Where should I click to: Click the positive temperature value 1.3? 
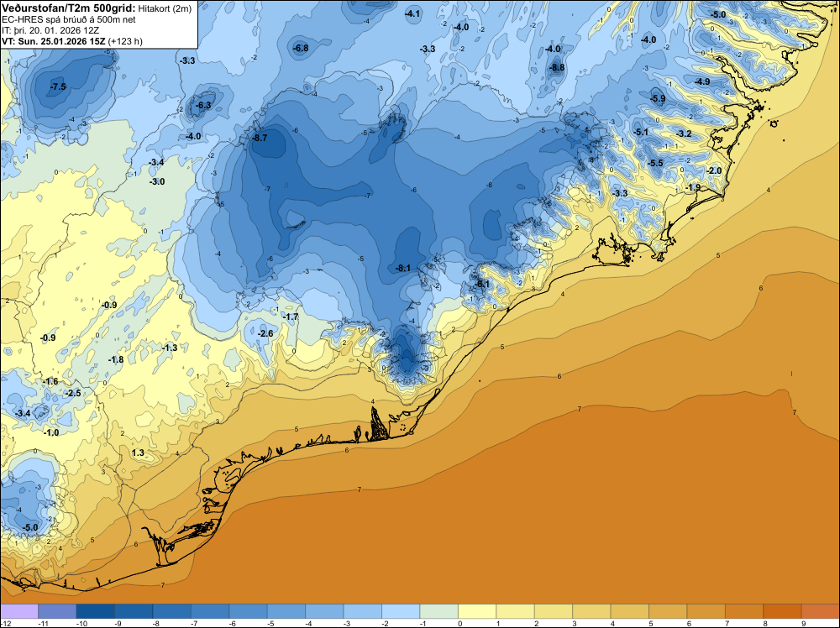pyautogui.click(x=138, y=453)
